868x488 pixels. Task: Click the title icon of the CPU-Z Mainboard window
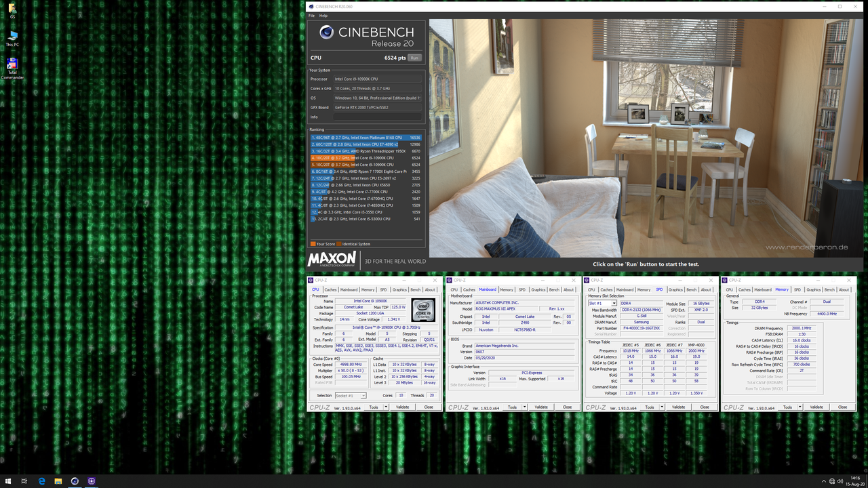[450, 280]
